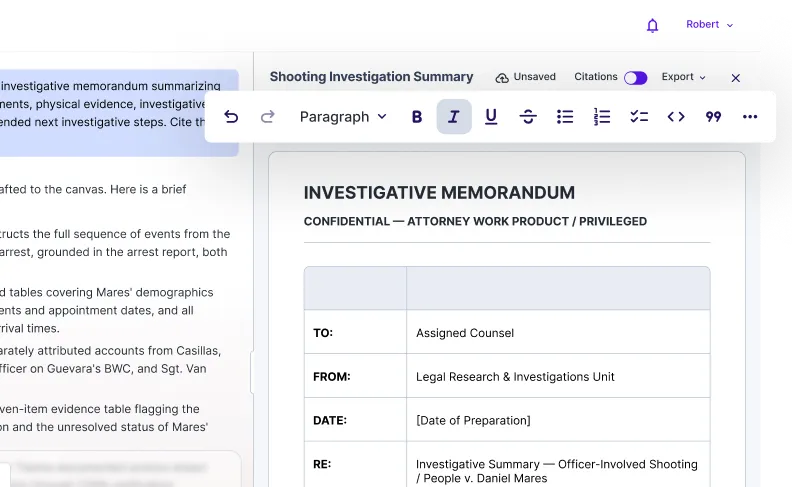Click the highlighted user prompt message

pos(119,113)
